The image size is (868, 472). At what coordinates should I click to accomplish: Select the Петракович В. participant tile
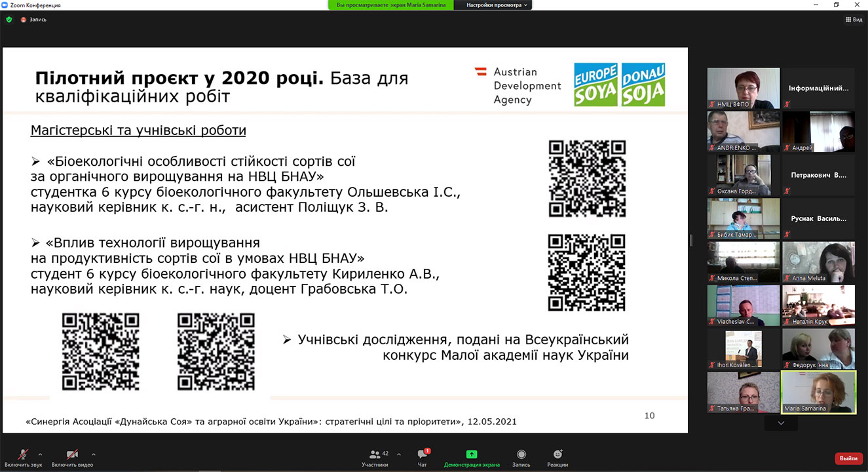(818, 175)
